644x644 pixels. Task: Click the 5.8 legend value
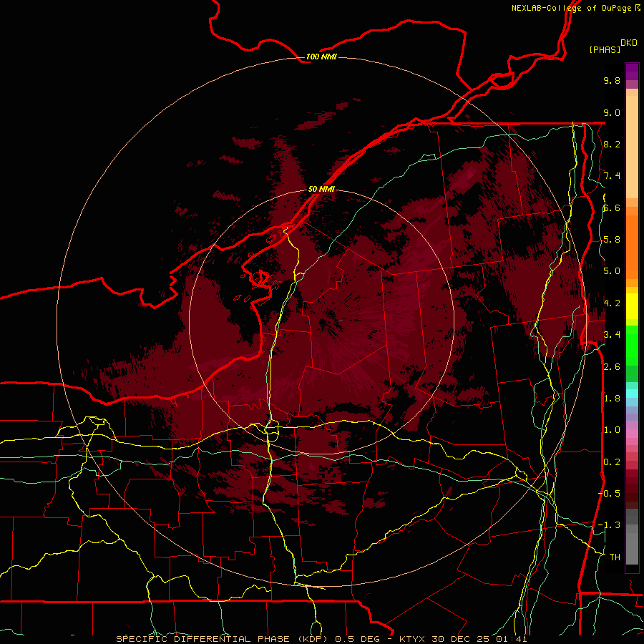click(x=612, y=240)
